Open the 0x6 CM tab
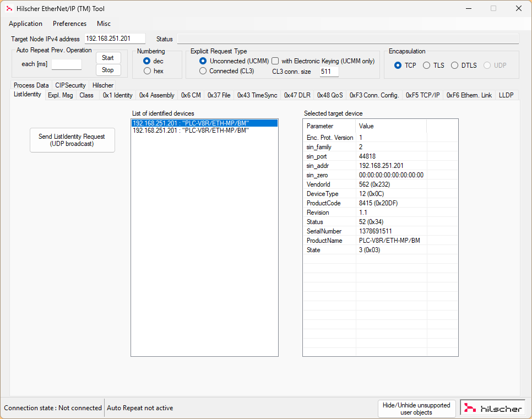The height and width of the screenshot is (419, 532). tap(191, 95)
